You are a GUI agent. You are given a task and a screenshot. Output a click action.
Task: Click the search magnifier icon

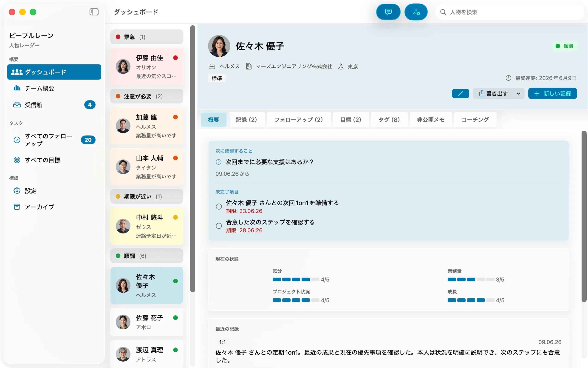point(443,12)
